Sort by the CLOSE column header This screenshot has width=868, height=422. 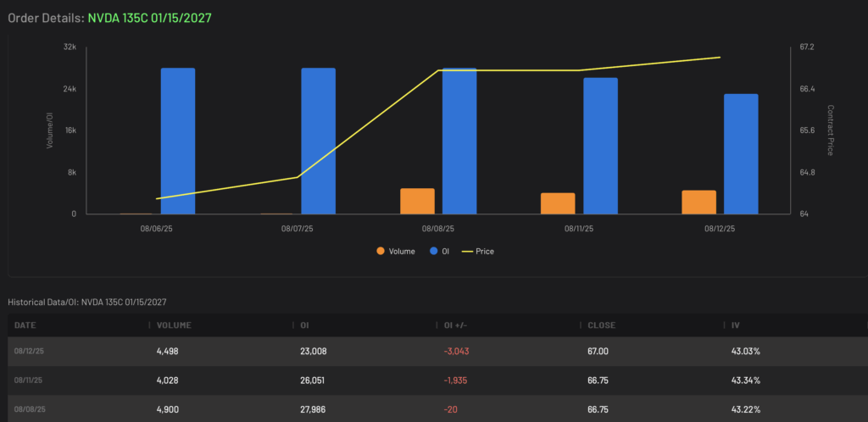pos(601,325)
